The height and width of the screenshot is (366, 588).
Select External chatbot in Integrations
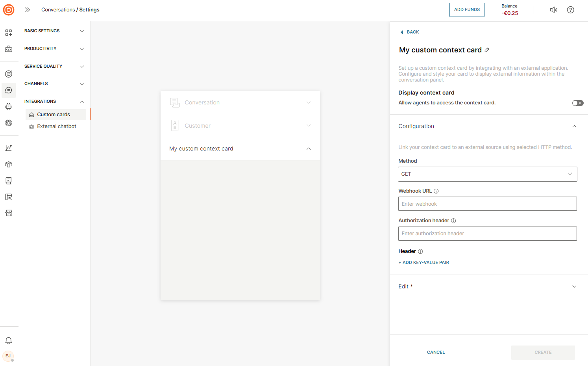(x=56, y=126)
